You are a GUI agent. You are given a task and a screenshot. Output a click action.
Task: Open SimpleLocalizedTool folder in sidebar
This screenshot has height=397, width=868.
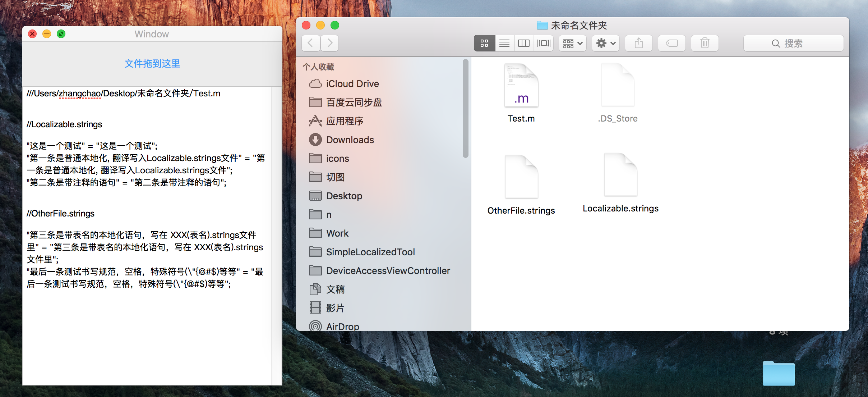pyautogui.click(x=370, y=252)
